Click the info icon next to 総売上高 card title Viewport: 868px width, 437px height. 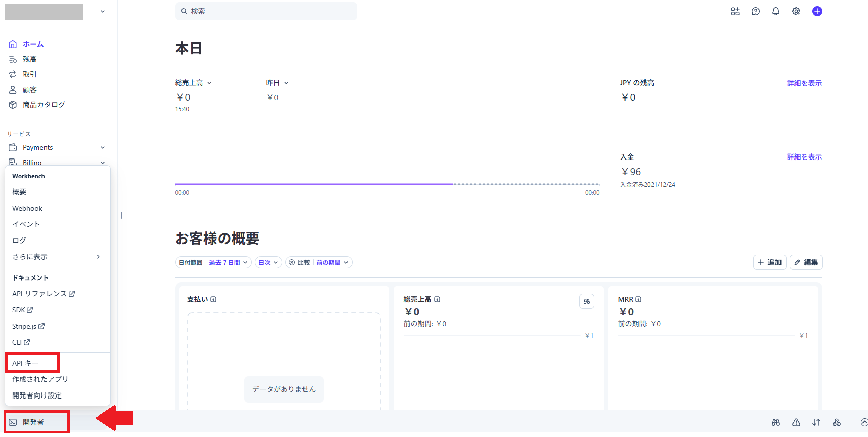(x=437, y=299)
